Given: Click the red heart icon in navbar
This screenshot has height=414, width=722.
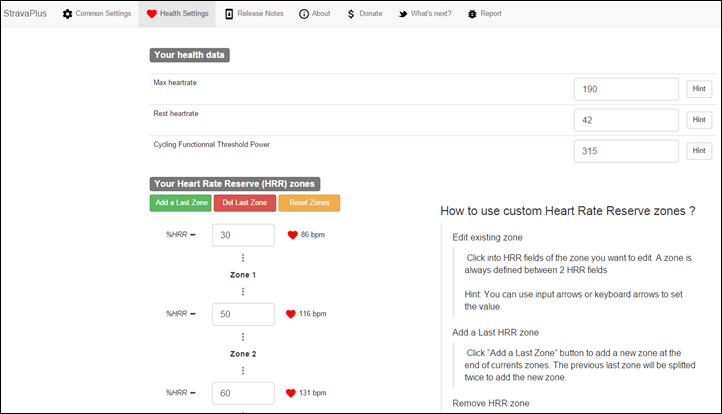Looking at the screenshot, I should [151, 14].
